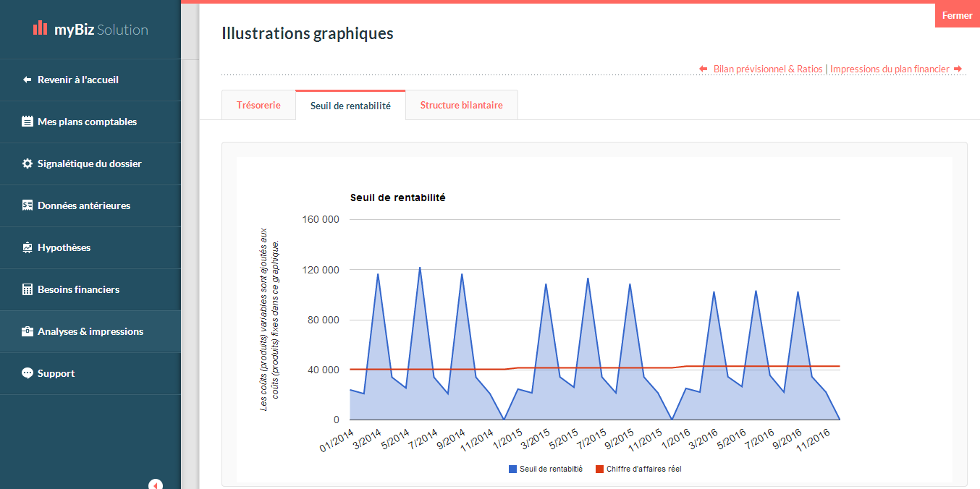The height and width of the screenshot is (489, 980).
Task: Open Mes plans comptables menu item
Action: [90, 122]
